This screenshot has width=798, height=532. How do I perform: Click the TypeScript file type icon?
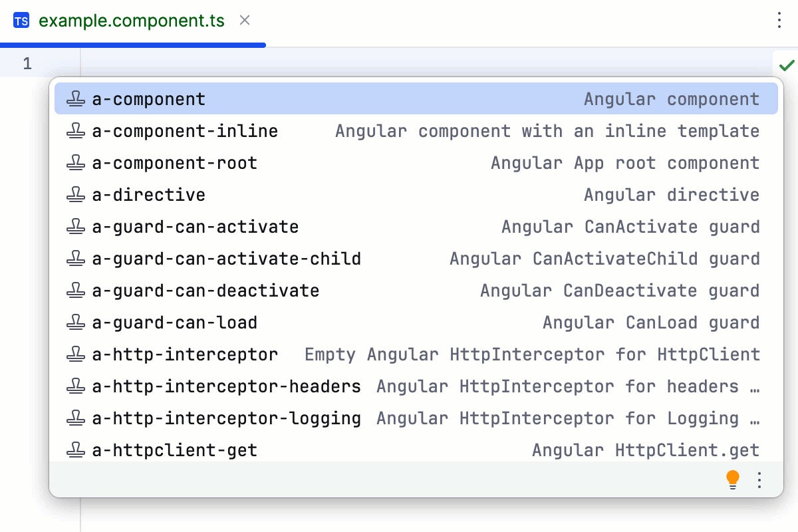click(21, 21)
